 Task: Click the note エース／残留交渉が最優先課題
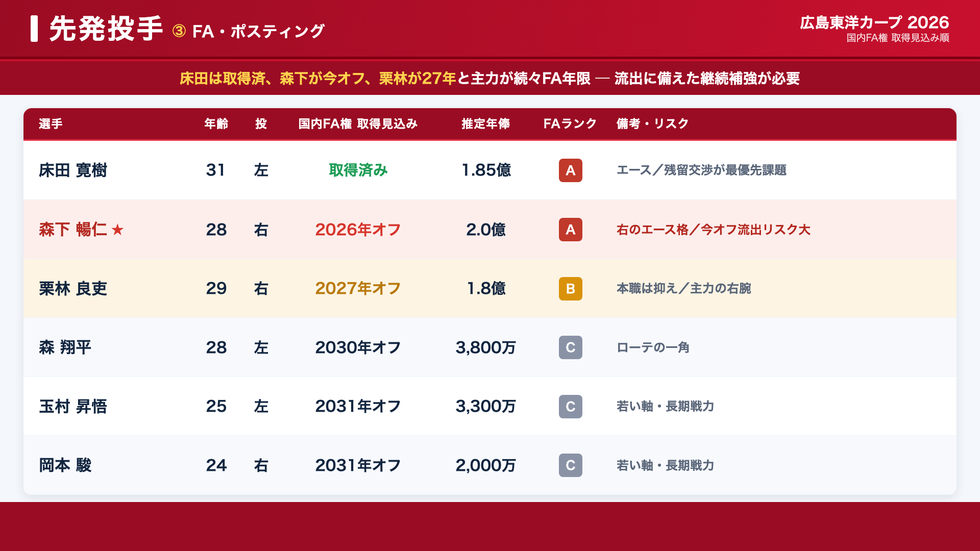coord(701,170)
